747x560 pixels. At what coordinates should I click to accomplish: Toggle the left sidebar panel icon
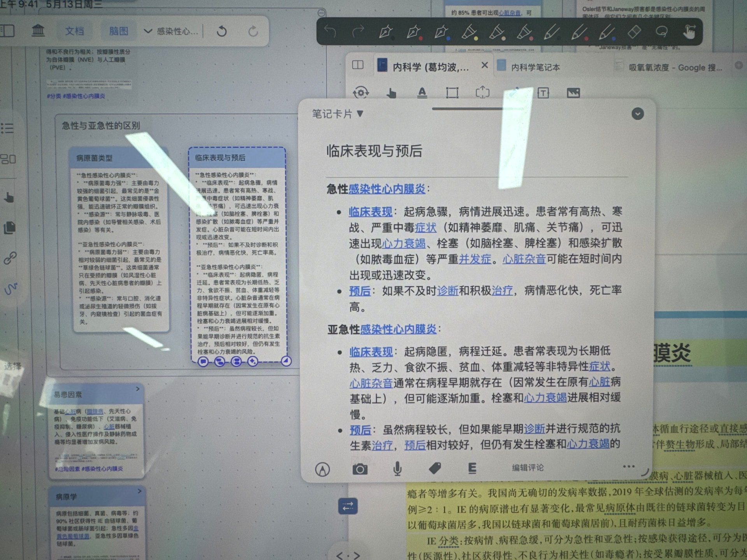(7, 31)
